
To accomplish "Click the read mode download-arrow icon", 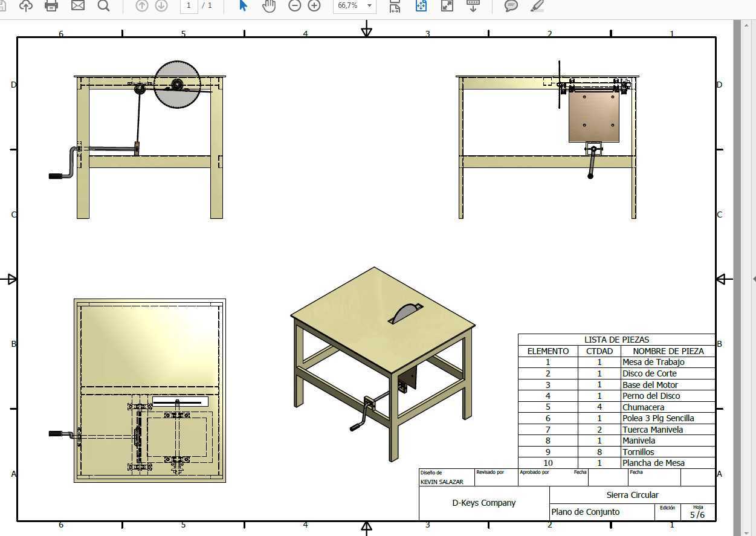I will coord(473,5).
